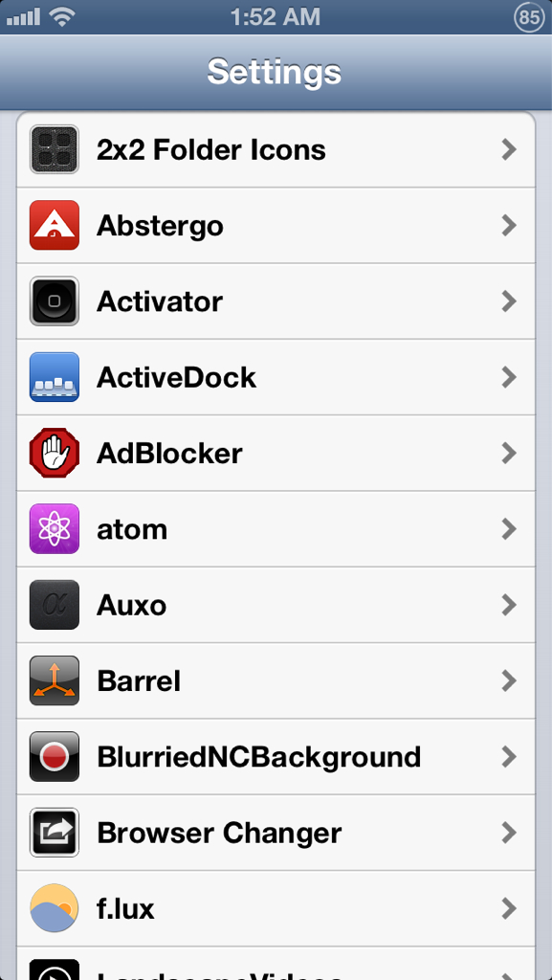This screenshot has width=552, height=980.
Task: Tap the BlurriedNCBackground red record icon
Action: (x=55, y=757)
